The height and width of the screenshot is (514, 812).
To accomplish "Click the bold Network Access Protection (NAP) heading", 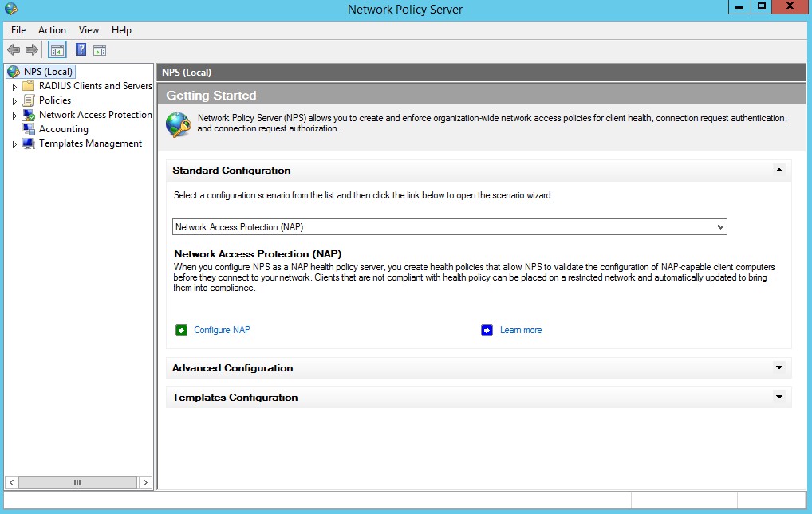I will pyautogui.click(x=258, y=254).
